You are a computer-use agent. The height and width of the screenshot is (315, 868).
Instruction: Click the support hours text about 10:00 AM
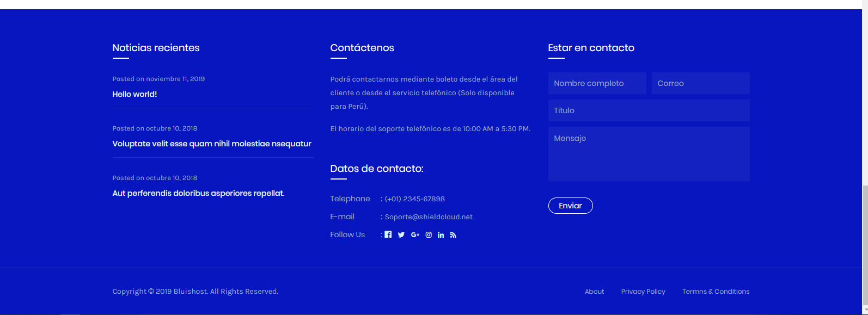[x=430, y=129]
